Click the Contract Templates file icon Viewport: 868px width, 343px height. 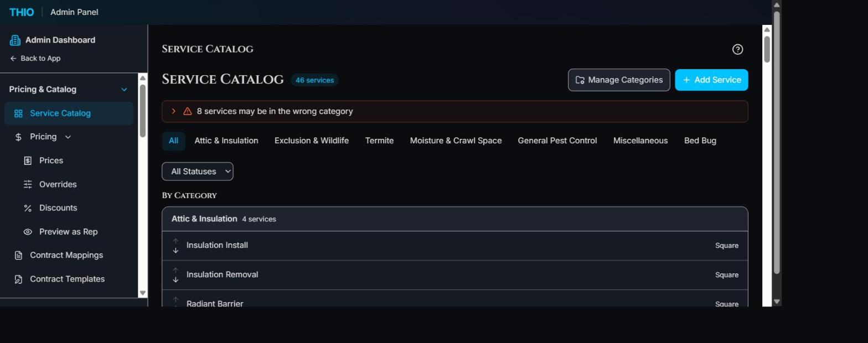(18, 279)
